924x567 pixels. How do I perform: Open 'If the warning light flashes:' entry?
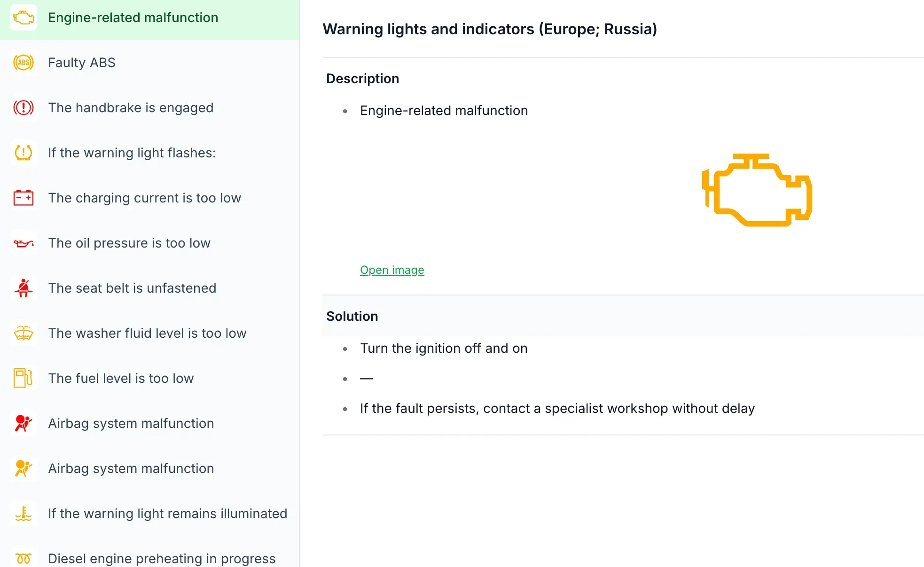pyautogui.click(x=149, y=153)
